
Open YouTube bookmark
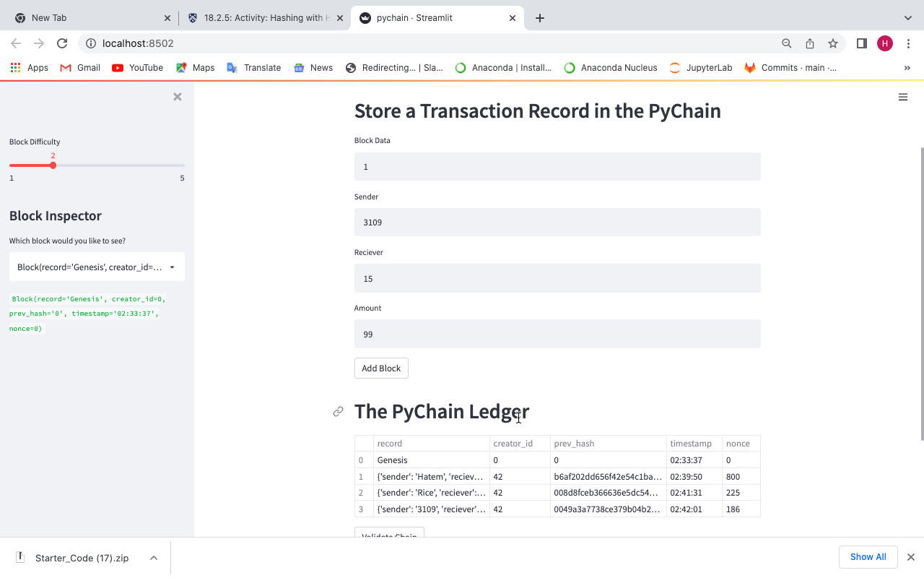pyautogui.click(x=138, y=67)
